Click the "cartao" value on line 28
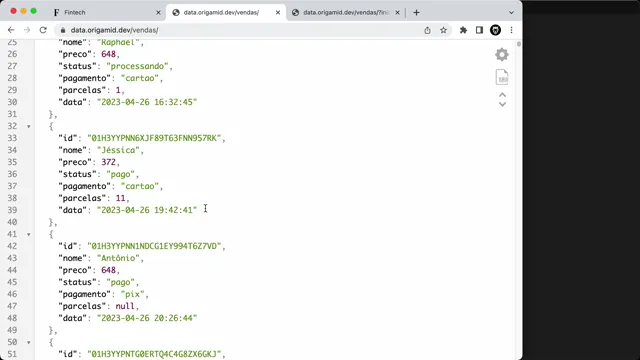The image size is (640, 360). (140, 78)
